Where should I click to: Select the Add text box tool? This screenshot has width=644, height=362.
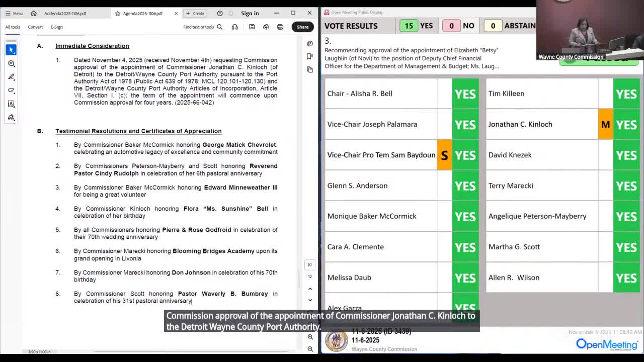pos(11,104)
